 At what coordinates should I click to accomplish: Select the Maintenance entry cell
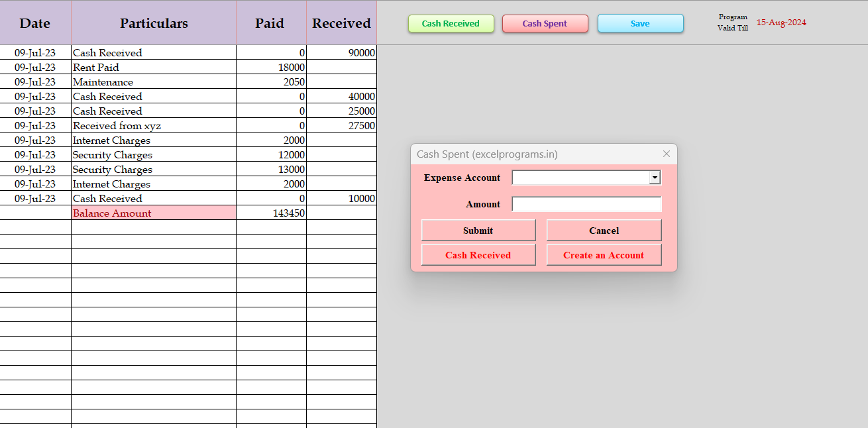coord(153,82)
